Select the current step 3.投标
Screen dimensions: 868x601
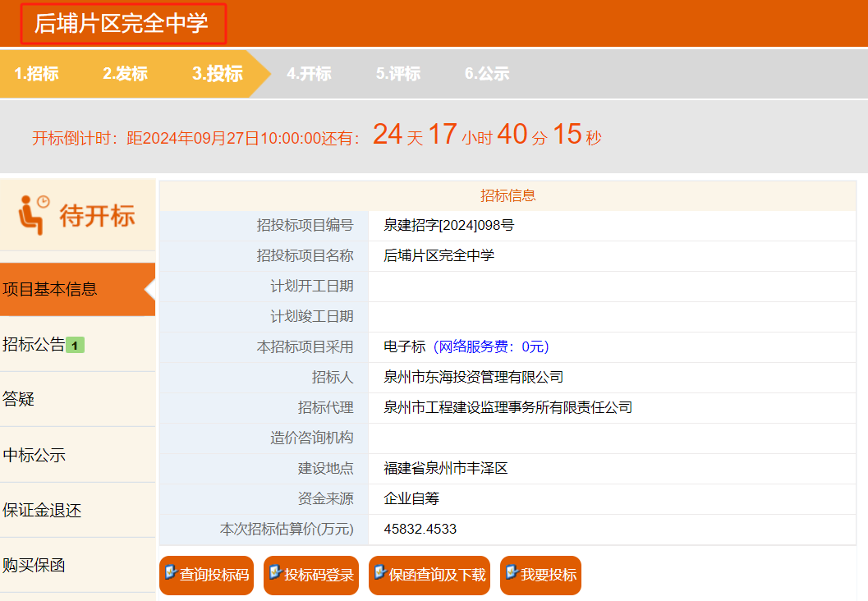[218, 74]
